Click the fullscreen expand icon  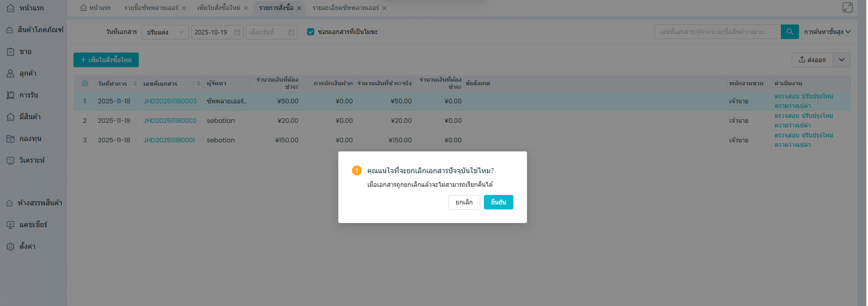pos(847,7)
